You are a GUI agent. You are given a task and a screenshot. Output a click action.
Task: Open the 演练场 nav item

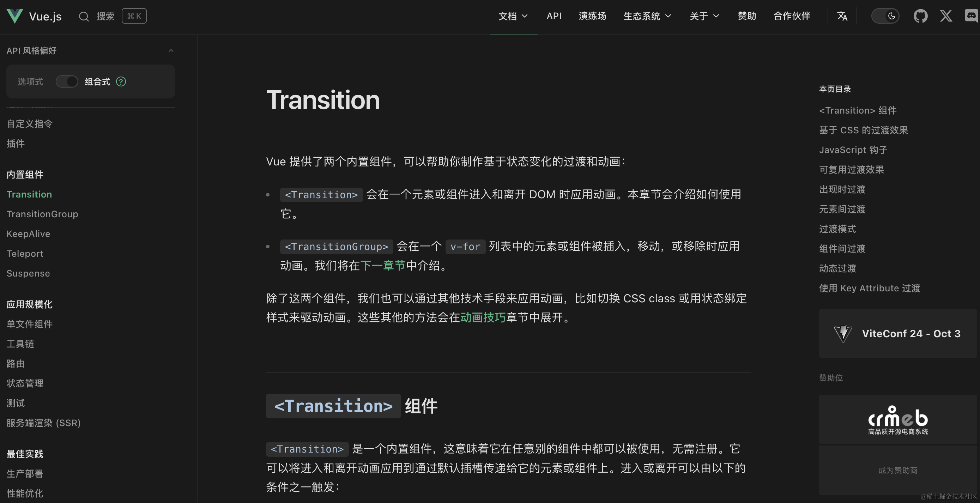tap(592, 16)
